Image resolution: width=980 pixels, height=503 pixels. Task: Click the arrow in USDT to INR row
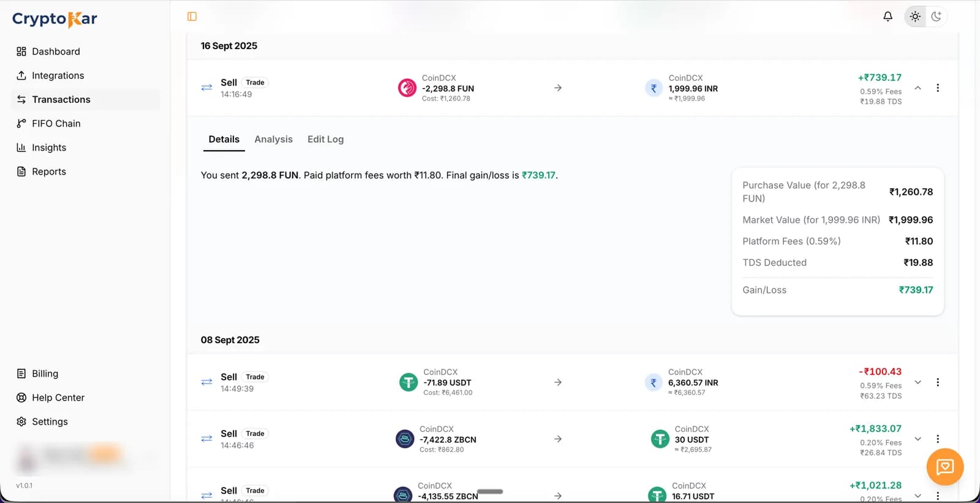558,382
